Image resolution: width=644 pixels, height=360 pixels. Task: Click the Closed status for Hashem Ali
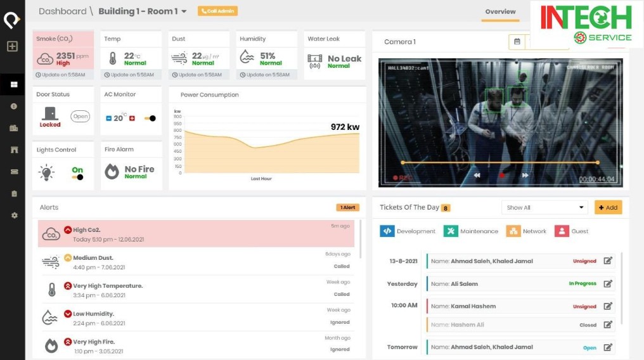pyautogui.click(x=588, y=325)
